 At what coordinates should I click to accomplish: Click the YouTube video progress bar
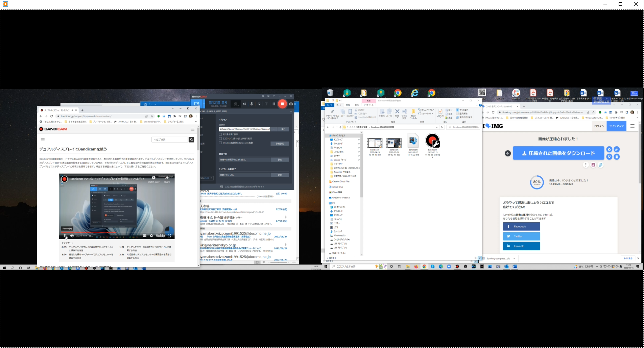117,232
